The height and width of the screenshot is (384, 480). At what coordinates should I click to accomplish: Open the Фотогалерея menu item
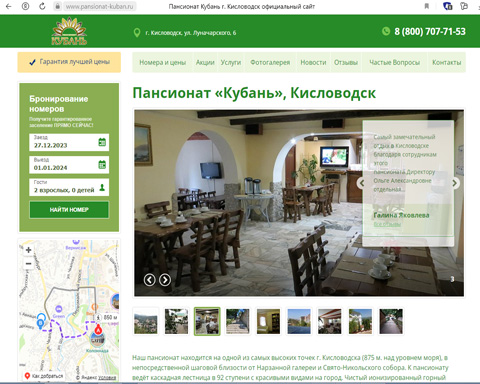(x=270, y=62)
